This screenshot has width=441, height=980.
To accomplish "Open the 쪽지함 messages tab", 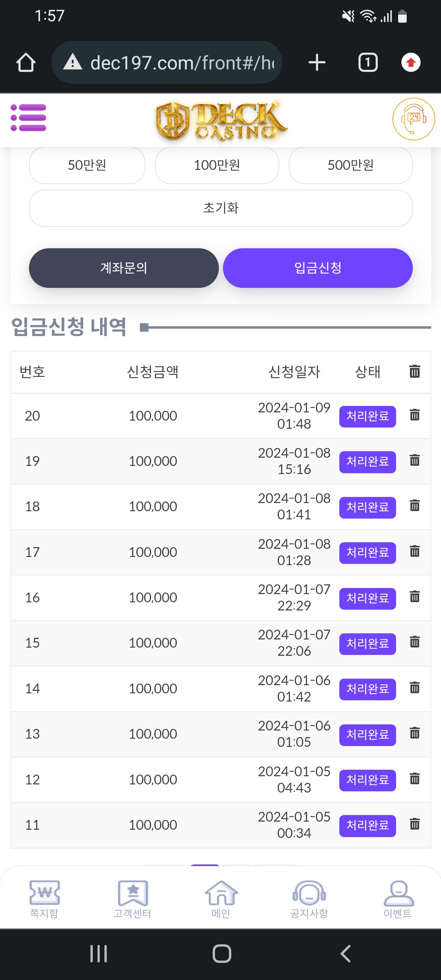I will tap(44, 899).
